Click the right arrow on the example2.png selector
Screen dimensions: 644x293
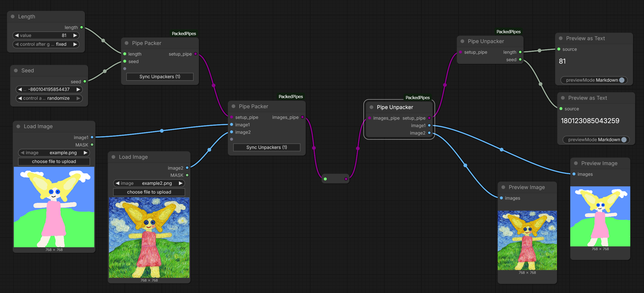click(181, 183)
